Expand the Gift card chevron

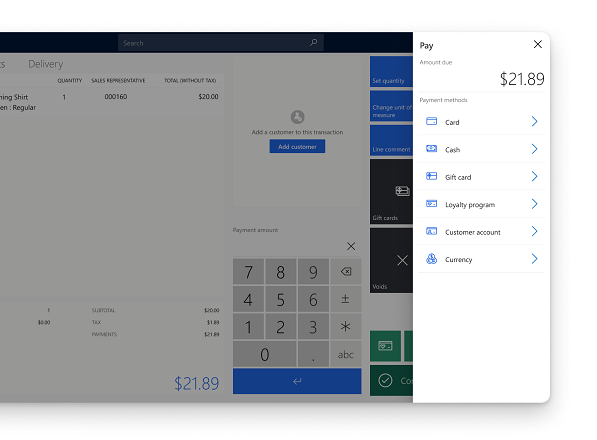[x=534, y=176]
